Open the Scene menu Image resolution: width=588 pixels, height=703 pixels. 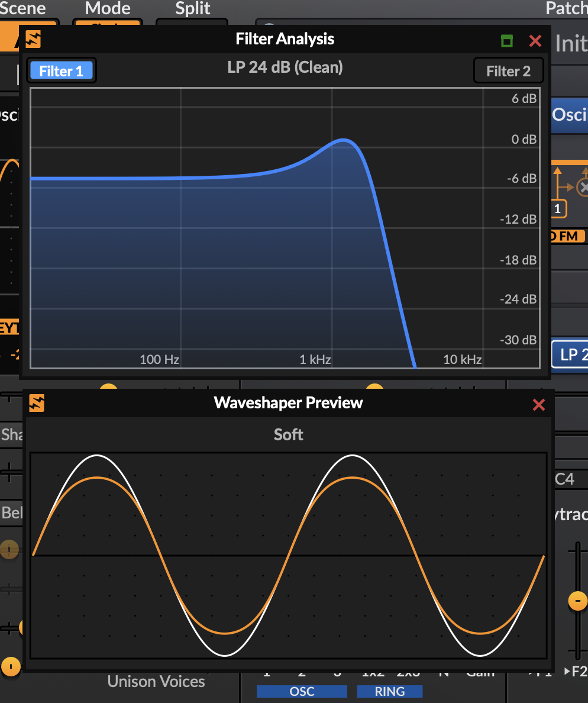tap(22, 8)
